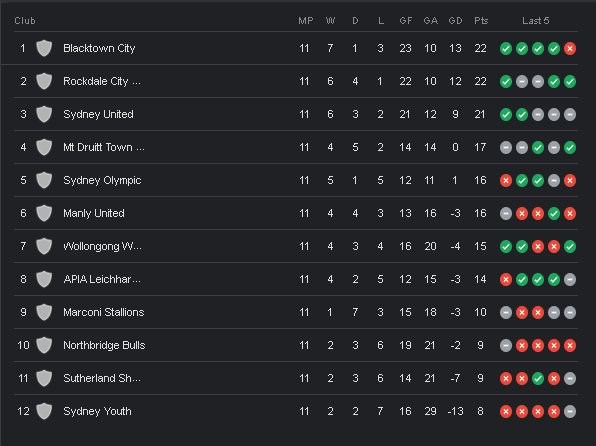The width and height of the screenshot is (596, 446).
Task: Click Blacktown City's shield crest icon
Action: [x=44, y=48]
